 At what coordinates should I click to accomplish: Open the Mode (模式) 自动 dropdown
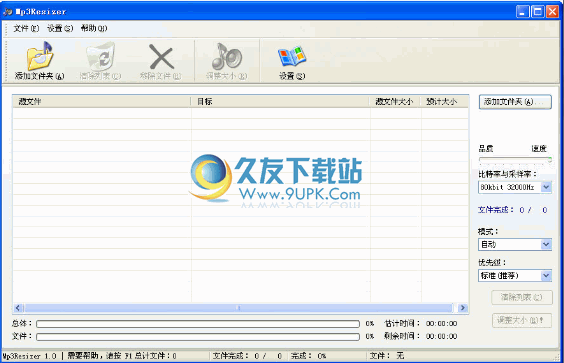546,245
